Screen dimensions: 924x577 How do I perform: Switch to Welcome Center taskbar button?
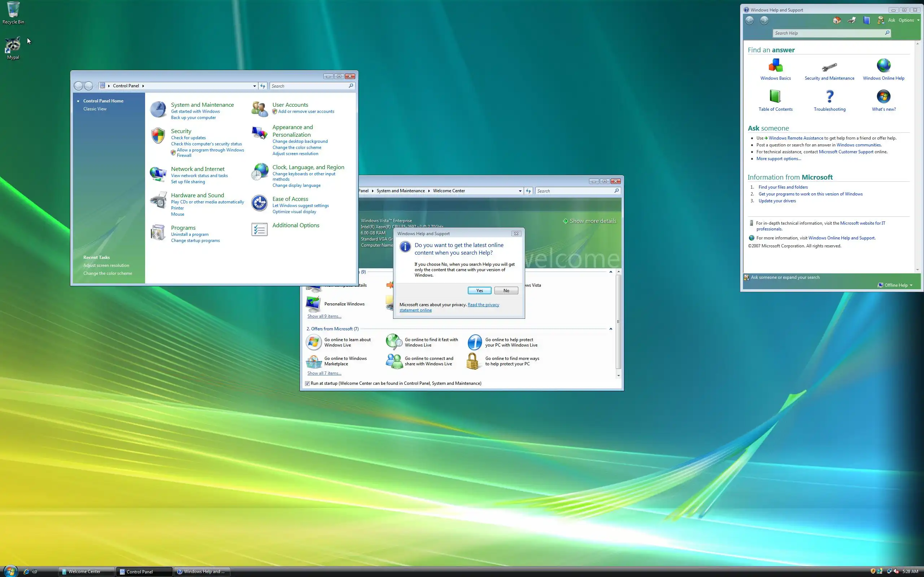tap(86, 571)
